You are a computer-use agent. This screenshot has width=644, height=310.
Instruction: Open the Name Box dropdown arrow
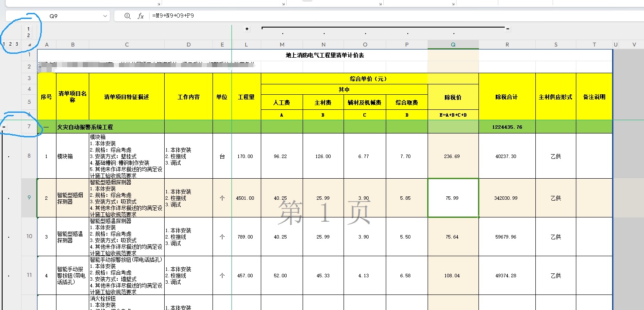pos(106,16)
